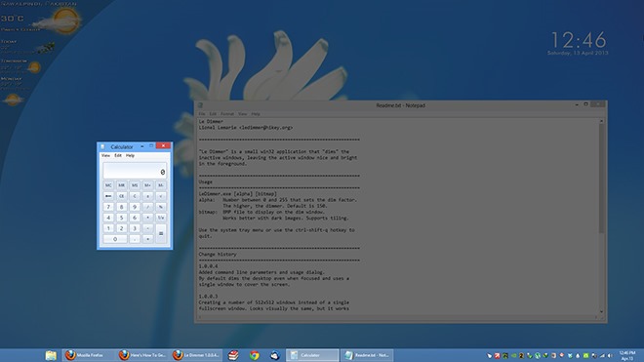The width and height of the screenshot is (644, 362).
Task: Click the minus button in Calculator
Action: tap(148, 228)
